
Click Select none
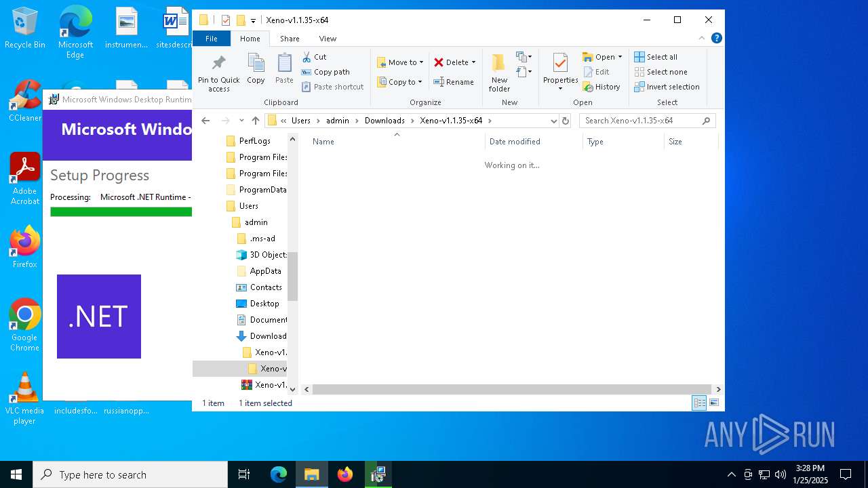point(660,72)
